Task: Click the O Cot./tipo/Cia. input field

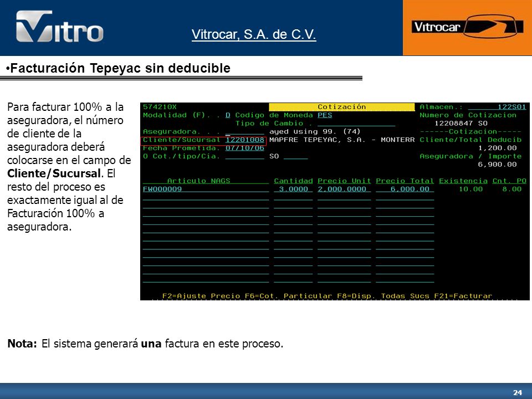Action: [244, 156]
